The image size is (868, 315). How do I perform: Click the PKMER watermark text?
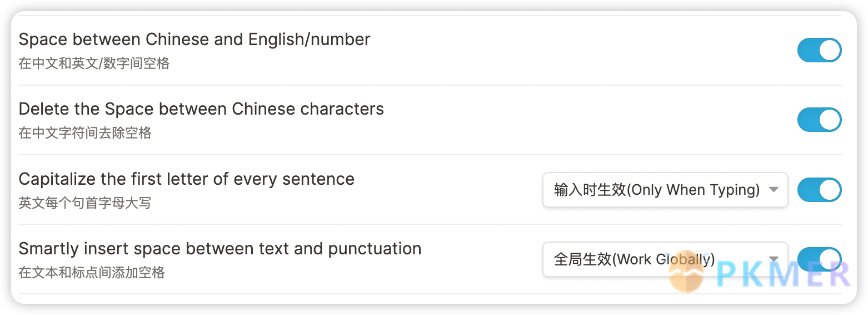click(x=782, y=273)
